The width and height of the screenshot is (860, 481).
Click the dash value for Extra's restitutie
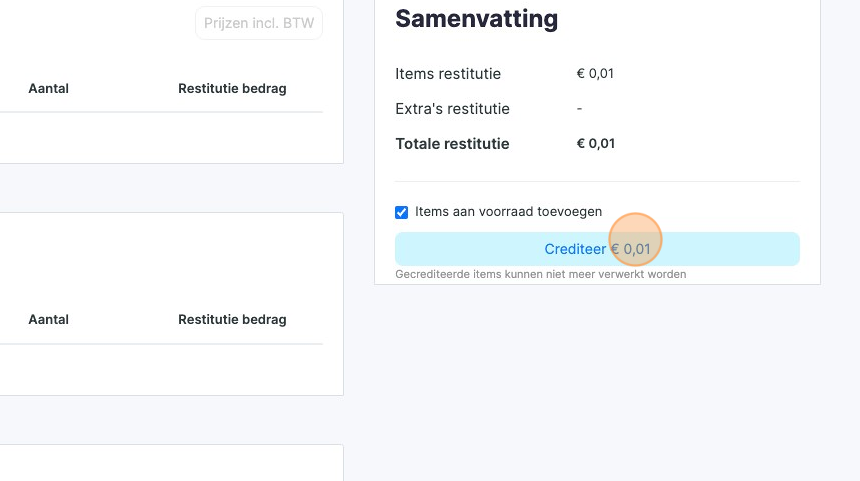(x=580, y=108)
